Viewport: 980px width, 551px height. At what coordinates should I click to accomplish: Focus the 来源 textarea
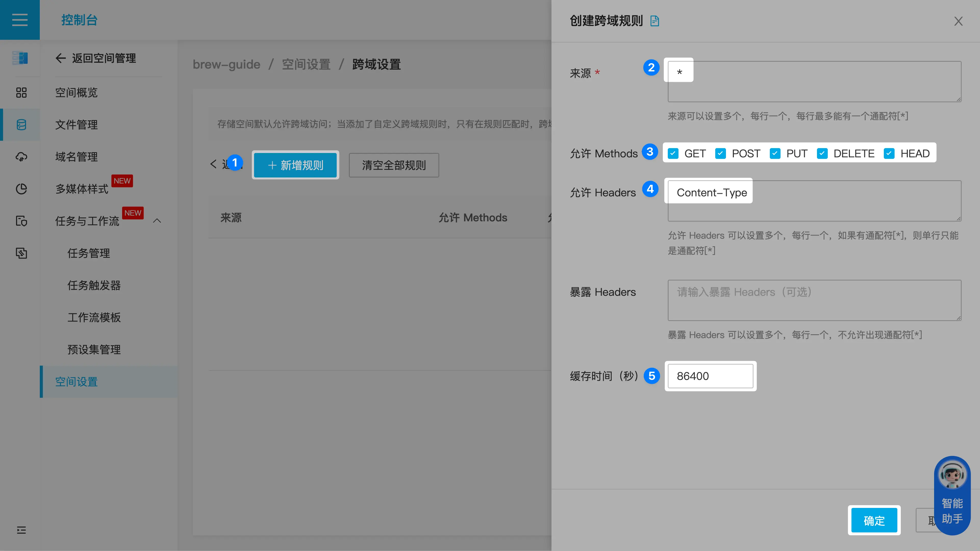814,81
